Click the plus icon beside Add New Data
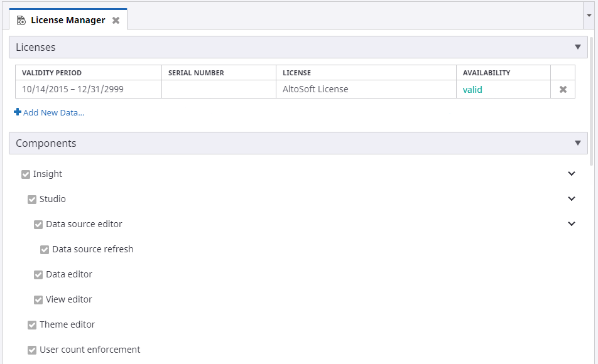The height and width of the screenshot is (364, 598). tap(18, 112)
